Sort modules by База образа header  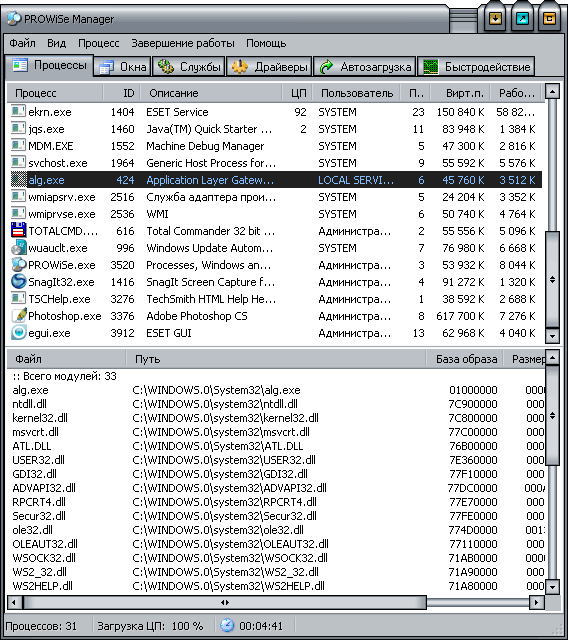tap(465, 359)
